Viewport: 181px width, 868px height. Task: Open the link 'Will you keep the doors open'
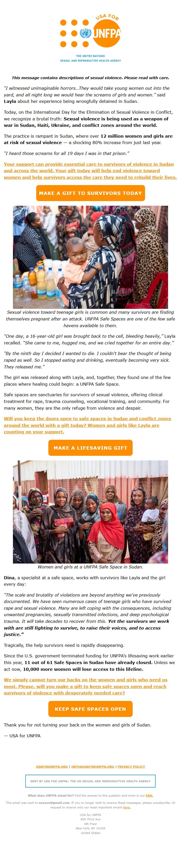click(87, 425)
